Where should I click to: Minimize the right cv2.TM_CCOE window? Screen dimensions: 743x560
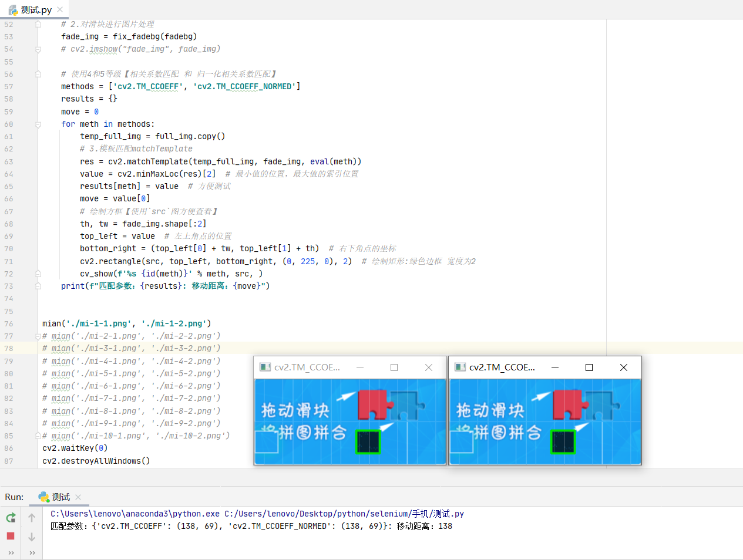tap(555, 367)
